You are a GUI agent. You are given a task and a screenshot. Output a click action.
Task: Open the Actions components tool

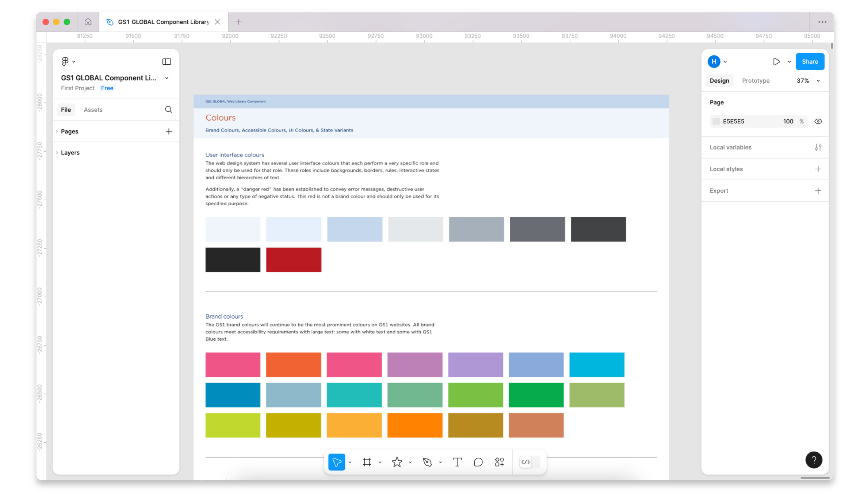tap(499, 462)
